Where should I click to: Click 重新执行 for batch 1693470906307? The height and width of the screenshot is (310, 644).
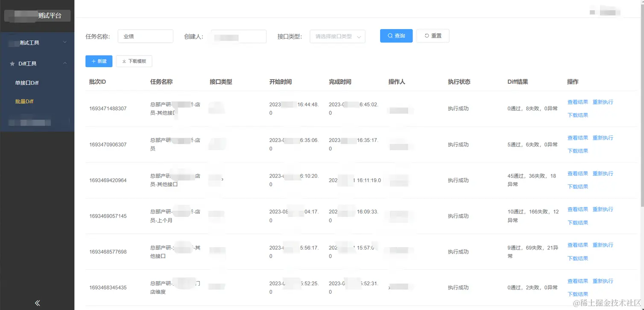[x=603, y=138]
